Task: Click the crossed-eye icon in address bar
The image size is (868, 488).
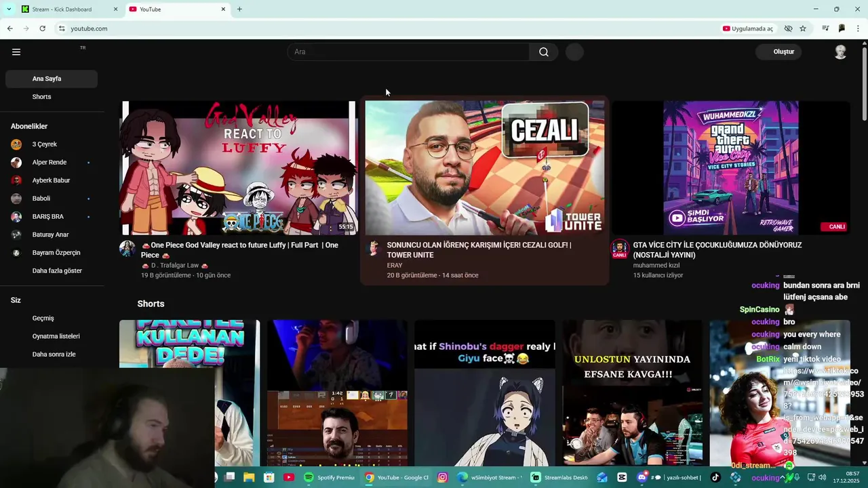Action: click(x=788, y=28)
